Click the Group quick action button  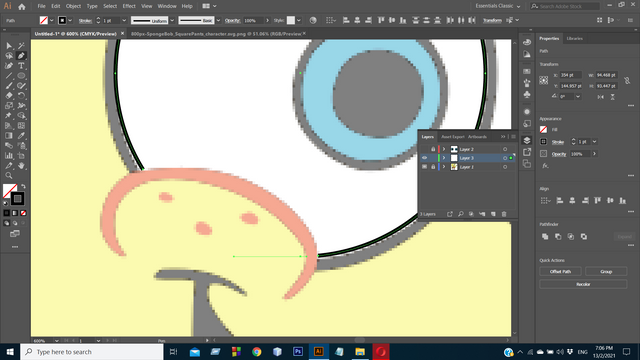pos(606,271)
